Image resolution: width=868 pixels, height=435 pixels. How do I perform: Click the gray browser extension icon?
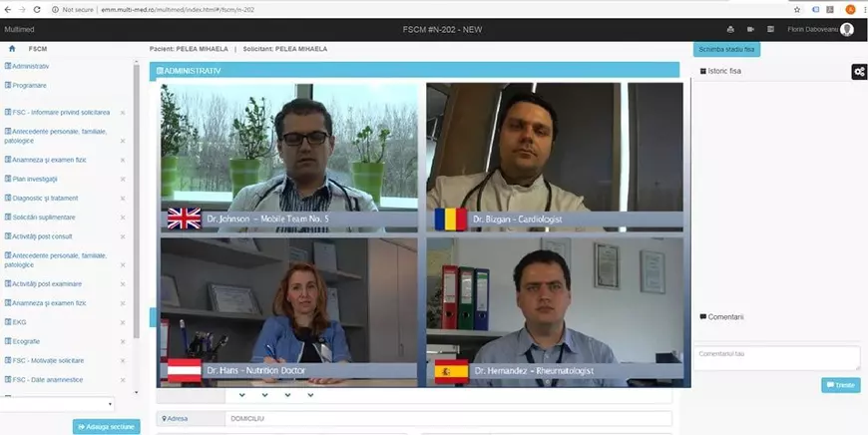pyautogui.click(x=830, y=9)
